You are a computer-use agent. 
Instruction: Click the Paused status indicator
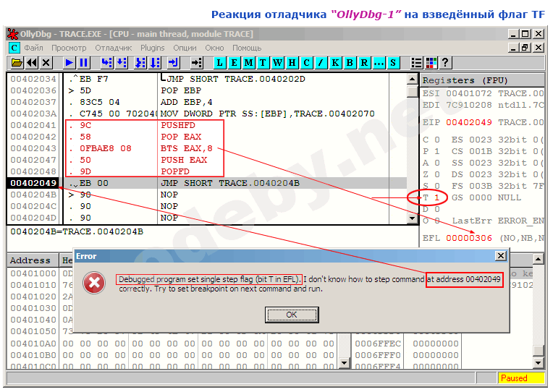tap(521, 378)
